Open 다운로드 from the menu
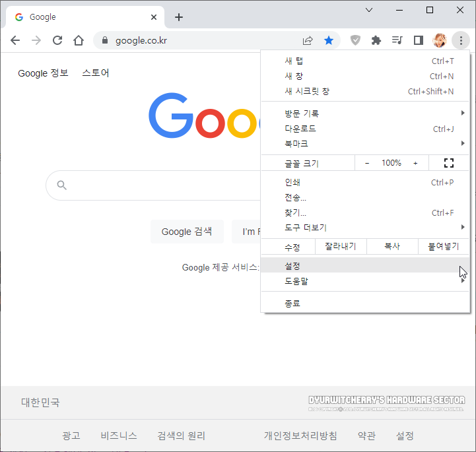The width and height of the screenshot is (476, 452). (x=365, y=129)
